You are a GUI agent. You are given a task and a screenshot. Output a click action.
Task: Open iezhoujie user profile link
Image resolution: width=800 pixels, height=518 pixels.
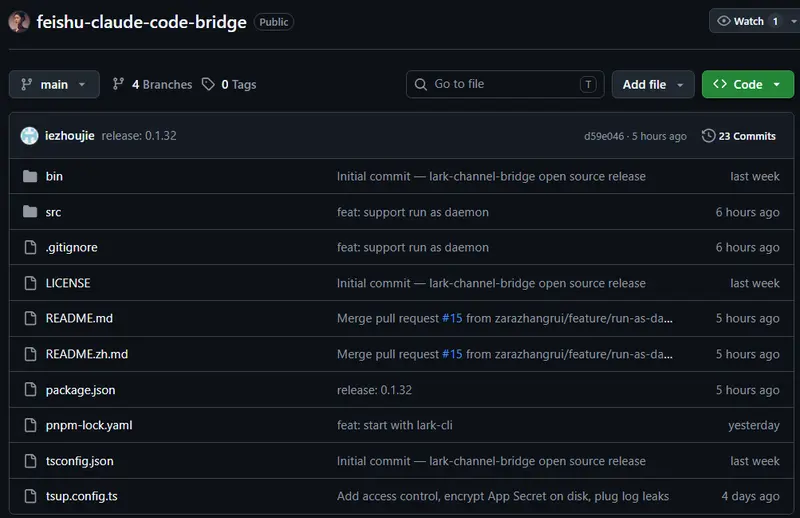(69, 136)
